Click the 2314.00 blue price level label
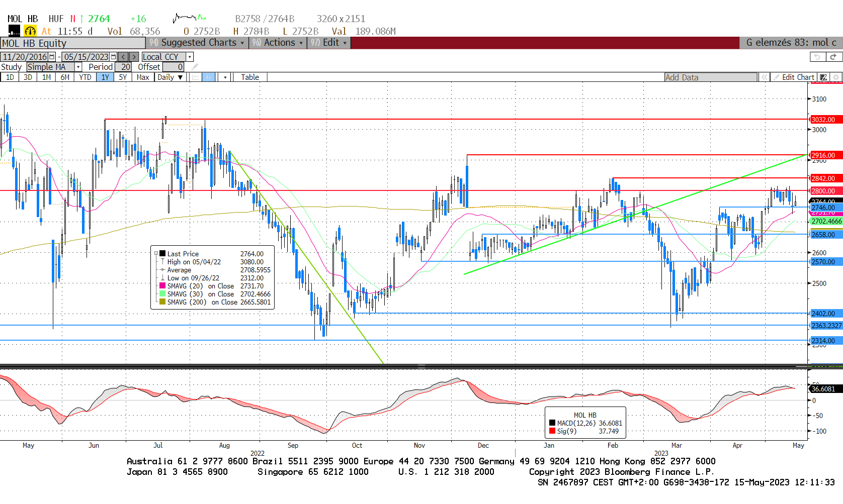843x504 pixels. pyautogui.click(x=826, y=341)
